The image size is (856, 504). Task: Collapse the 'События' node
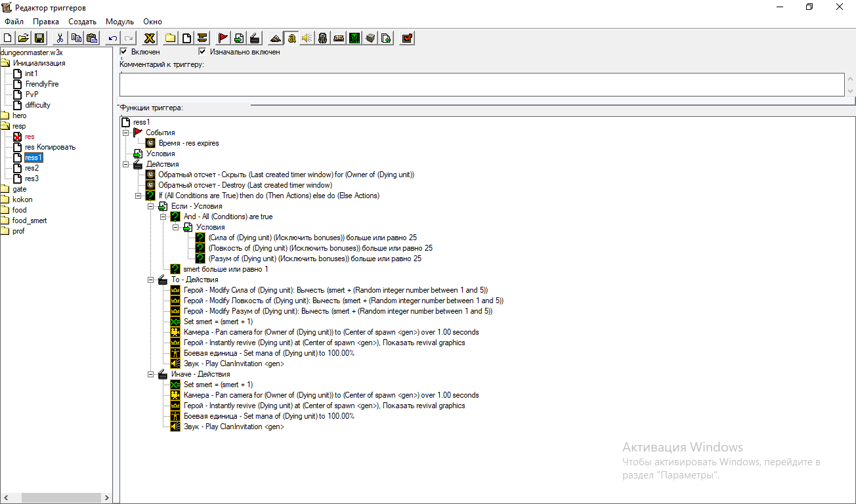point(125,133)
